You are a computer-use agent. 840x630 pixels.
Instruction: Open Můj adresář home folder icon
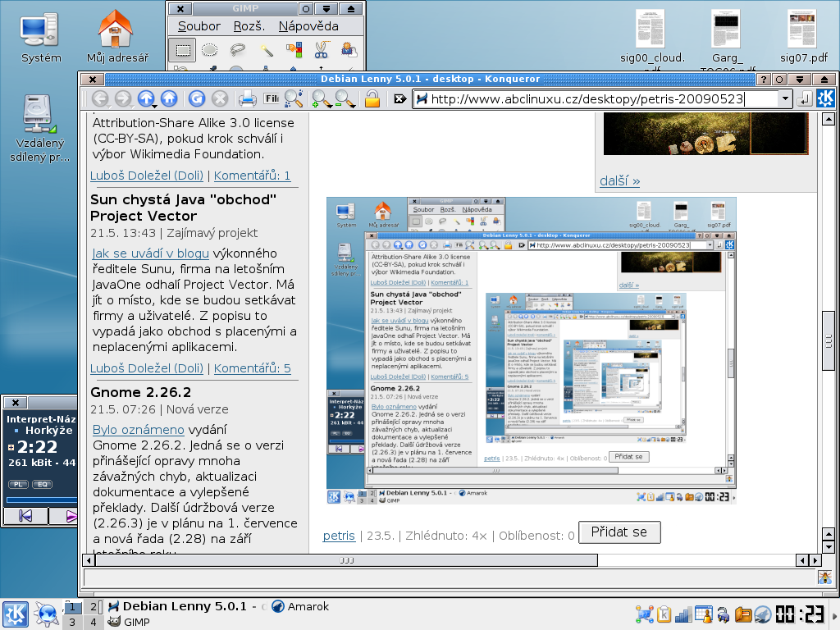tap(117, 36)
